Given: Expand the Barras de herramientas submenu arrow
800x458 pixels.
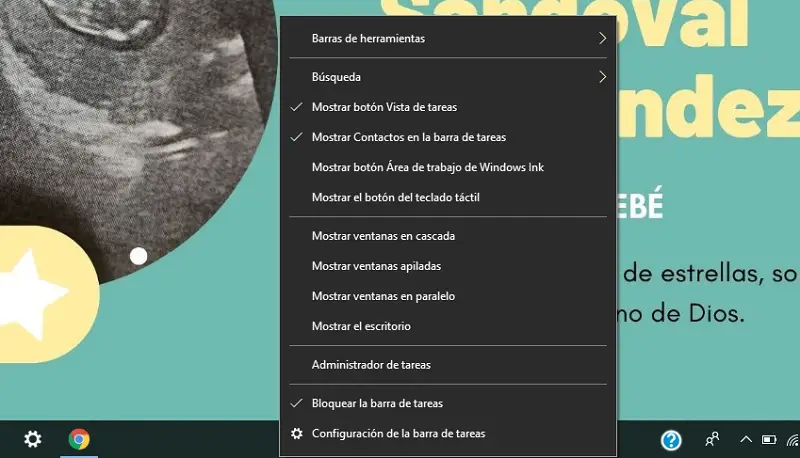Looking at the screenshot, I should click(603, 38).
